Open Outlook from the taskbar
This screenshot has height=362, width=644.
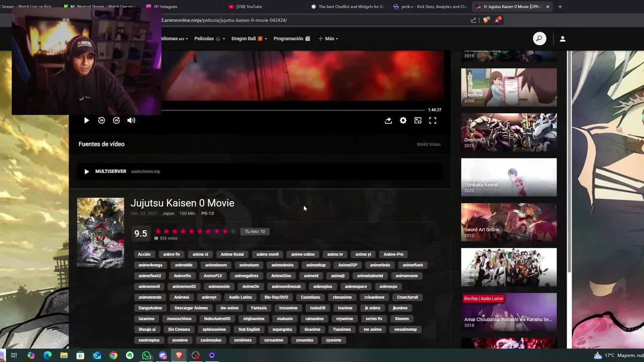coord(97,355)
